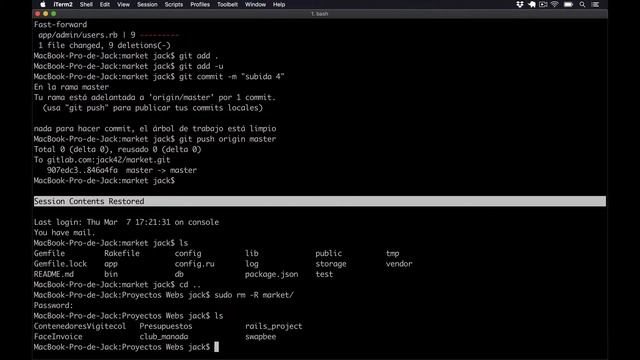Click the battery status icon
Image resolution: width=640 pixels, height=360 pixels.
coord(568,4)
